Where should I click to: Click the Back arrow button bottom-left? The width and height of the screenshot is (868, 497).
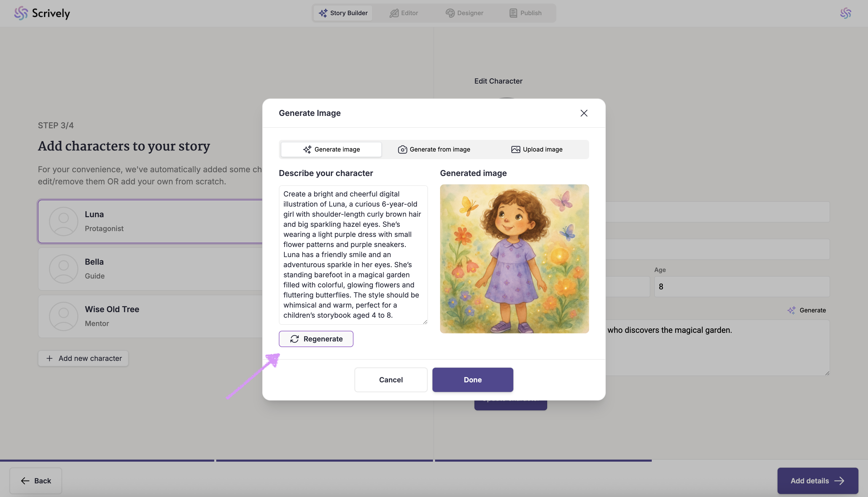pos(36,481)
